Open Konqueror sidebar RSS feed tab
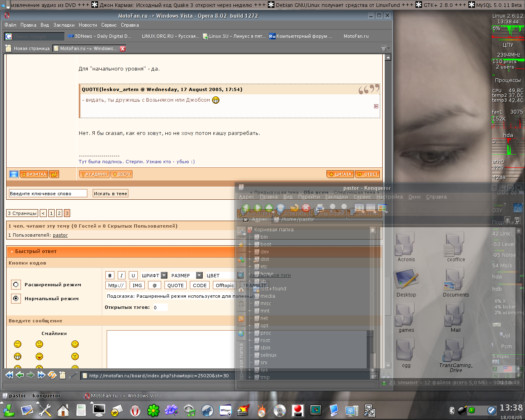This screenshot has height=420, width=525. 241,319
